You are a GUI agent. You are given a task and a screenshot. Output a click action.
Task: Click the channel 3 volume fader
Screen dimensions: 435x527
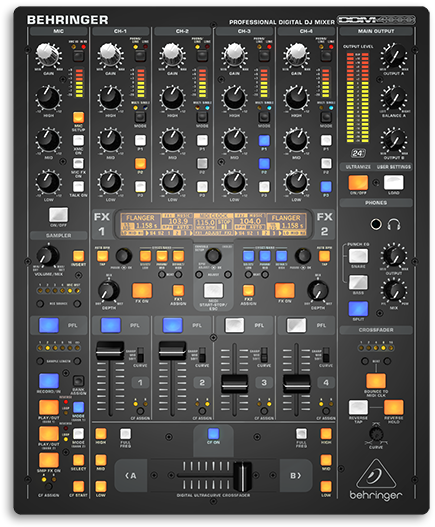click(234, 383)
